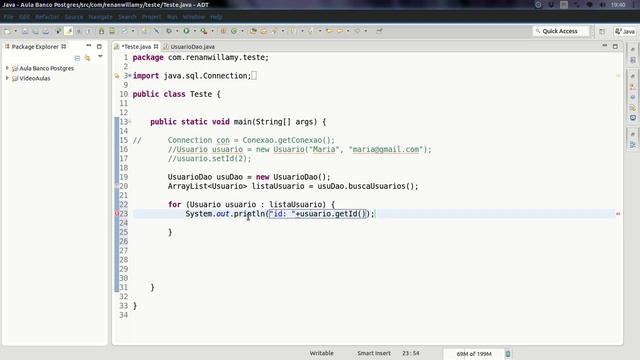Click the system tray volume icon
The image size is (640, 360).
tap(602, 5)
